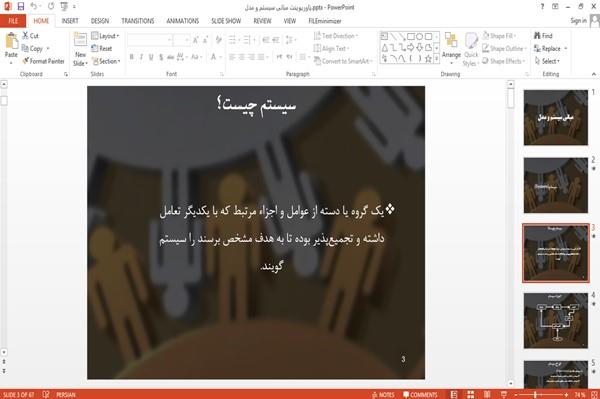Toggle left-to-right text direction
The width and height of the screenshot is (600, 399).
[x=279, y=57]
